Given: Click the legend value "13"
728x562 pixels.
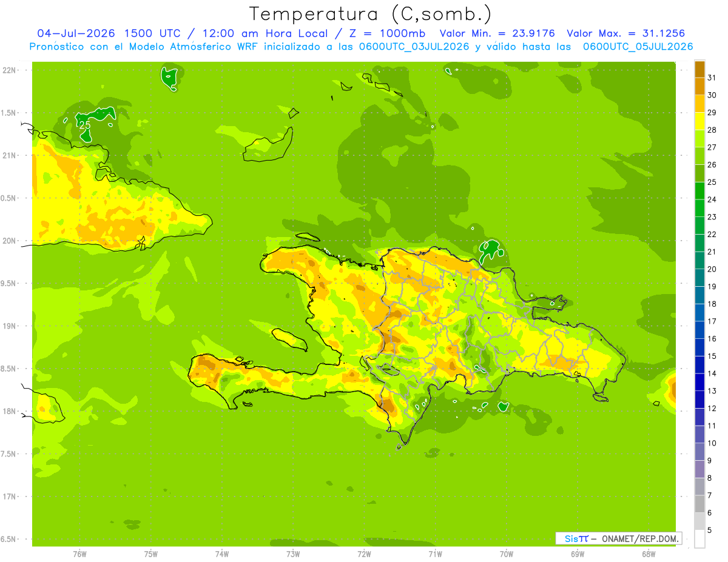Looking at the screenshot, I should [712, 391].
